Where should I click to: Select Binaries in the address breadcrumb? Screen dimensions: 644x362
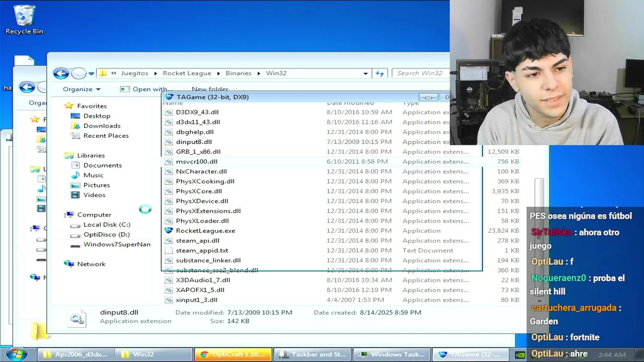point(238,73)
